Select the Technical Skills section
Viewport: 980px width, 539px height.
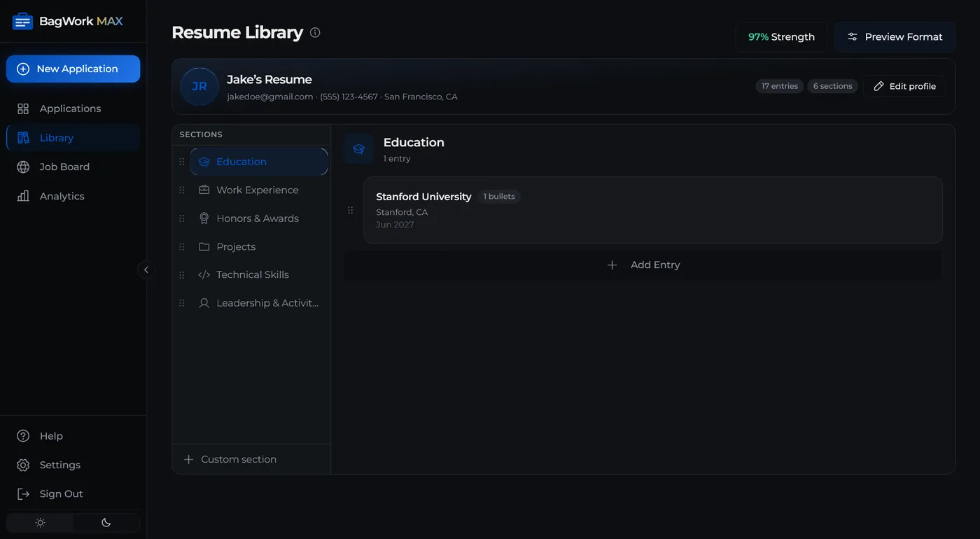258,275
